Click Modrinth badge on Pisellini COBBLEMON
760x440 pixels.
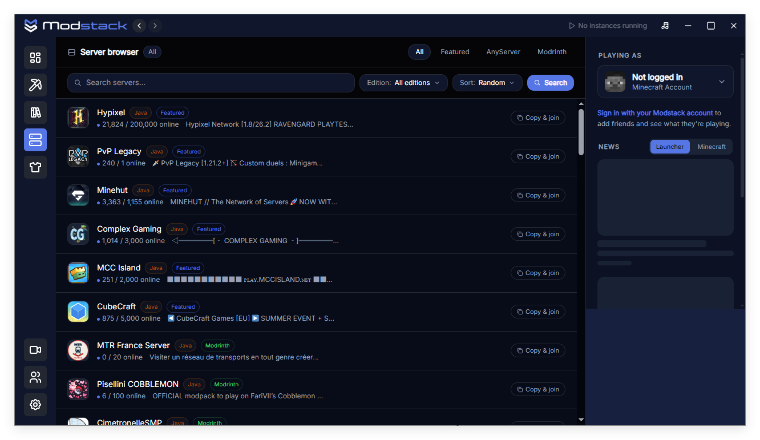tap(226, 384)
